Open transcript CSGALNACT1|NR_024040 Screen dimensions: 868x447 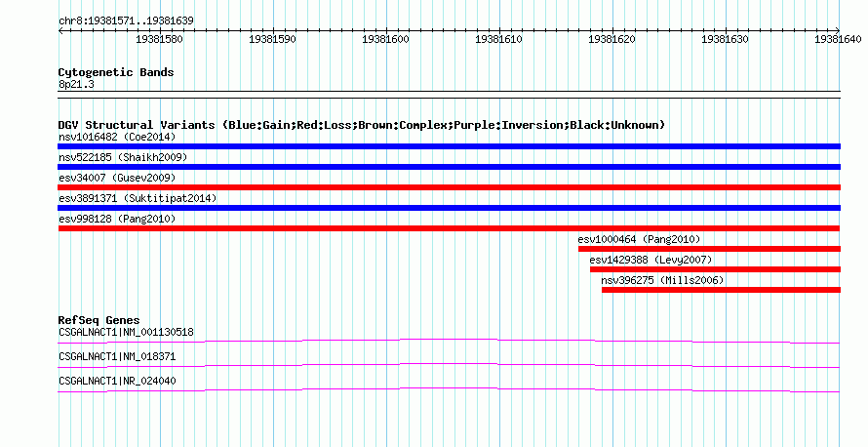click(117, 381)
